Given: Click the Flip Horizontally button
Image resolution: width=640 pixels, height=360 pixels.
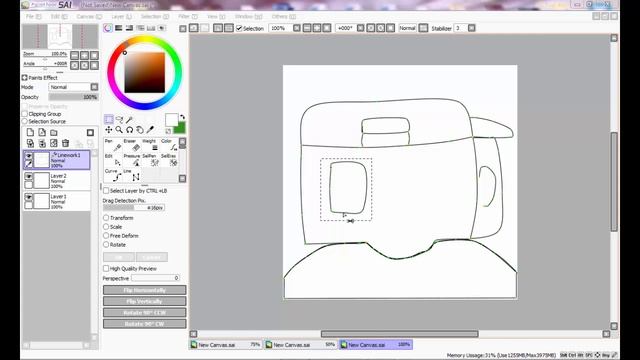Looking at the screenshot, I should [x=144, y=290].
